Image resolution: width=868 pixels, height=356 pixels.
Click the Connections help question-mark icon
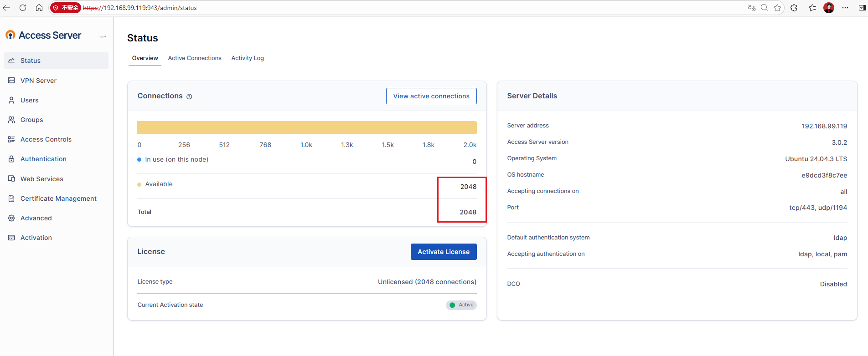click(189, 97)
